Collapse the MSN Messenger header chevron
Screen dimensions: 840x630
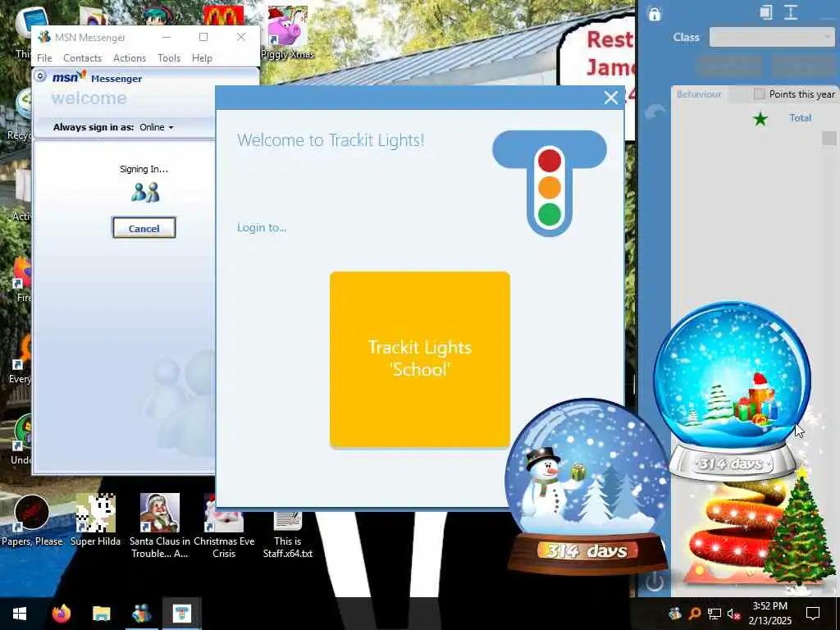tap(39, 76)
